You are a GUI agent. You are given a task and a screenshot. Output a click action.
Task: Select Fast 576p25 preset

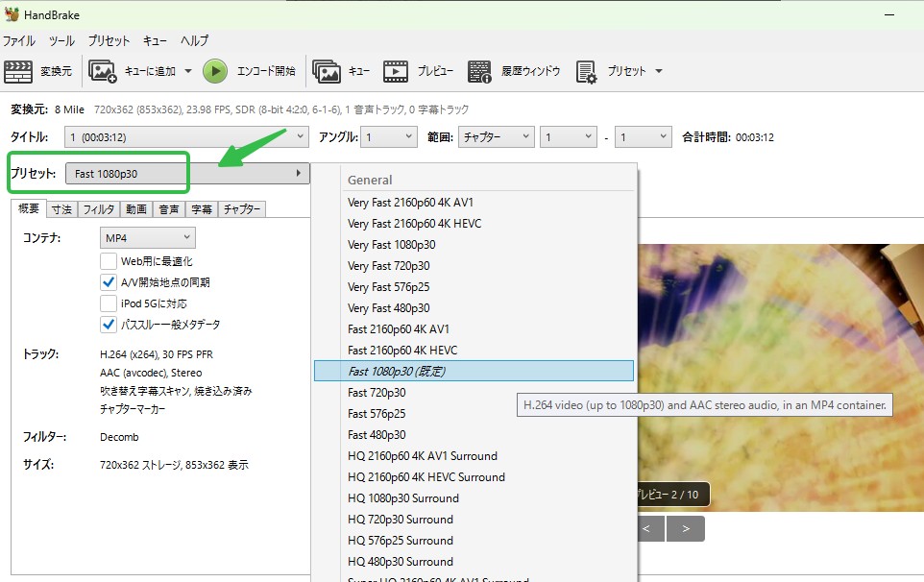point(474,414)
